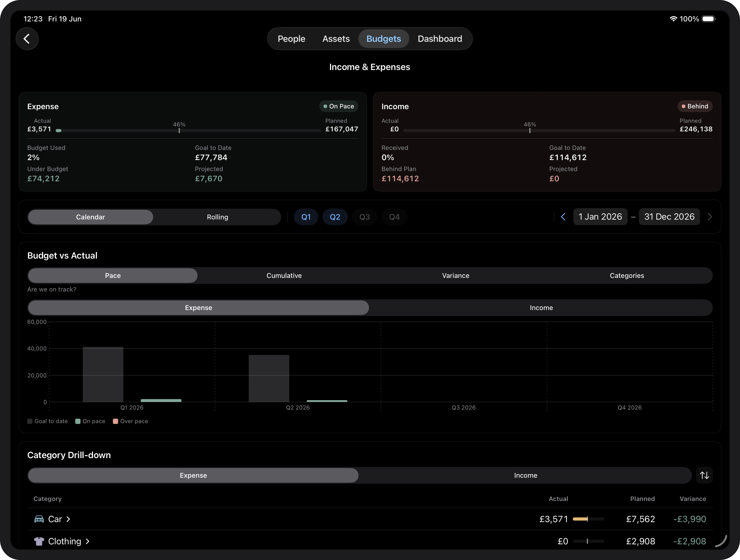Image resolution: width=740 pixels, height=560 pixels.
Task: Enable the Q4 quarter filter
Action: tap(394, 217)
